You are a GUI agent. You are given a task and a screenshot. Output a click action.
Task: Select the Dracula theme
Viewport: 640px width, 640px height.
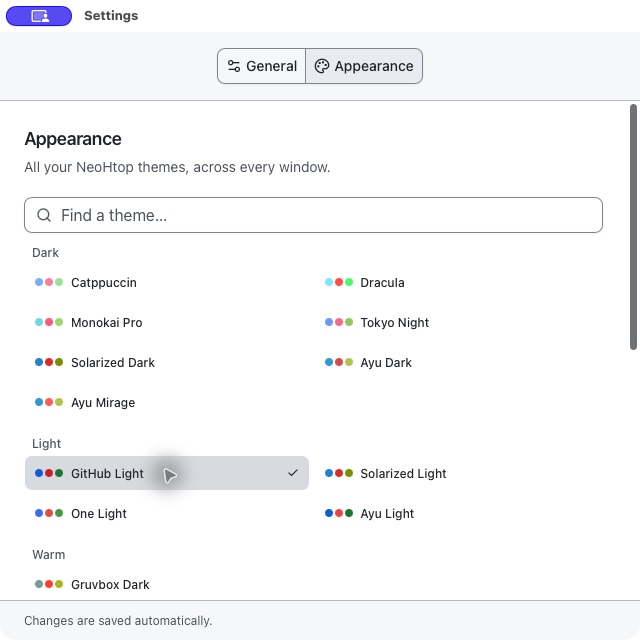(x=459, y=282)
